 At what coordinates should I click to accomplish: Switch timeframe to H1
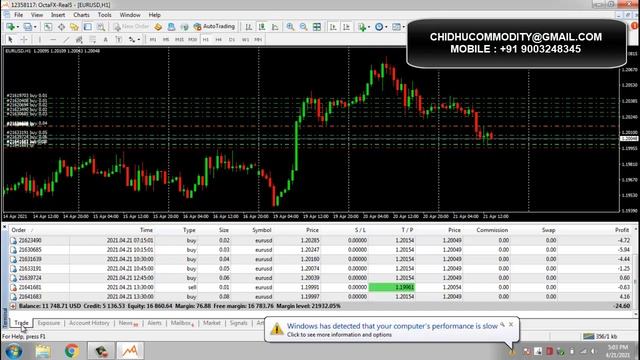[206, 40]
